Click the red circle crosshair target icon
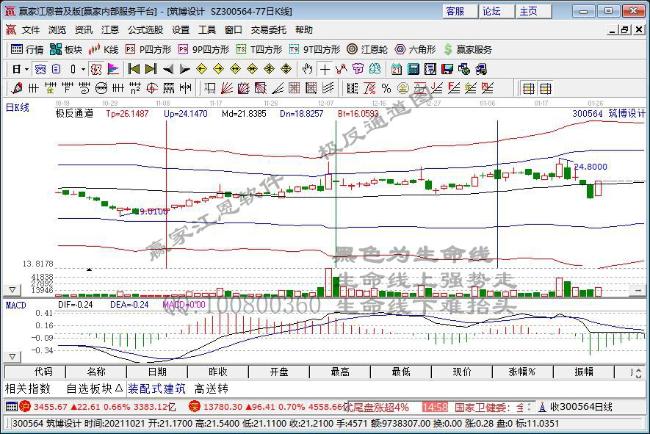 [152, 88]
